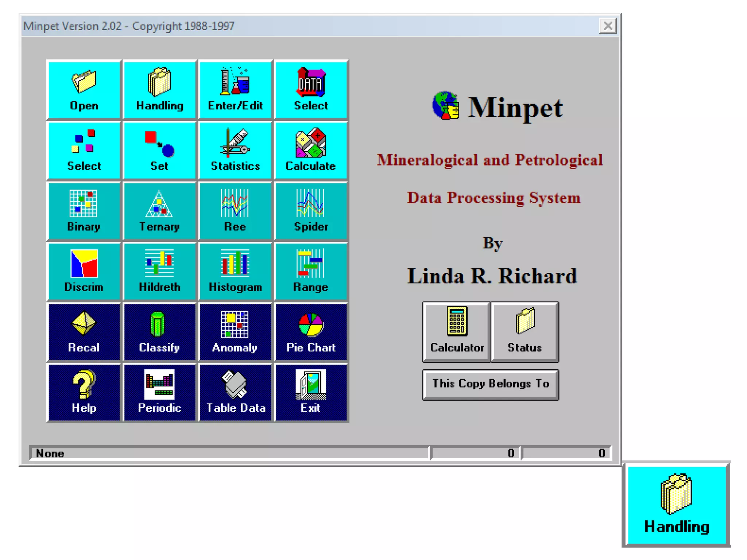Click the Ree plot icon

(x=235, y=211)
